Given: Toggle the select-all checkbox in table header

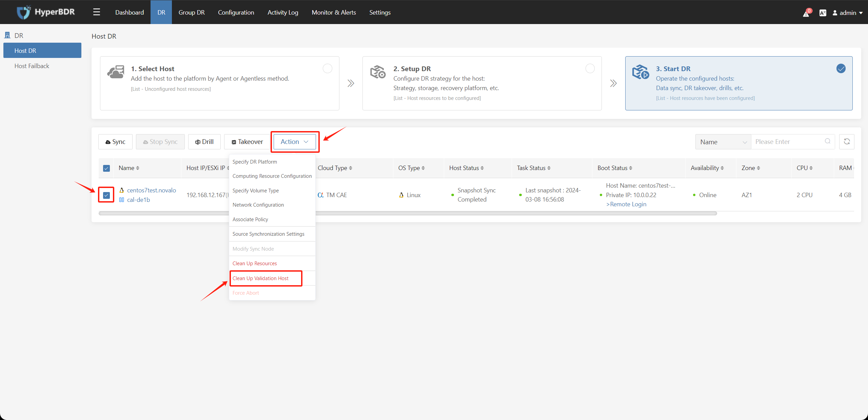Looking at the screenshot, I should pyautogui.click(x=106, y=168).
